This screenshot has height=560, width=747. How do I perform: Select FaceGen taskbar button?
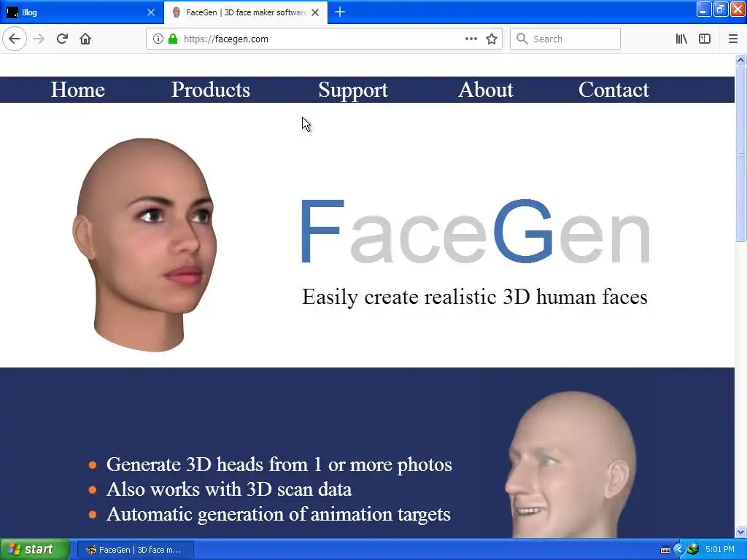coord(135,550)
